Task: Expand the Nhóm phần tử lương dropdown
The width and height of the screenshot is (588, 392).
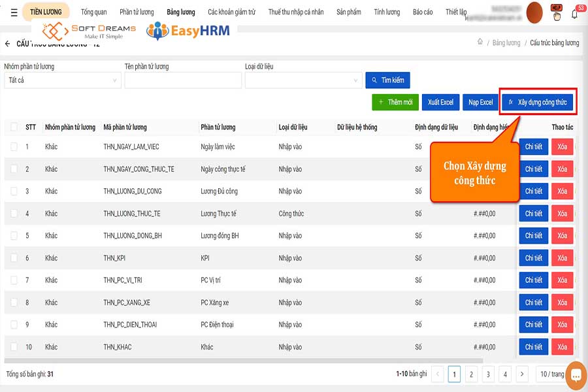Action: click(x=62, y=80)
